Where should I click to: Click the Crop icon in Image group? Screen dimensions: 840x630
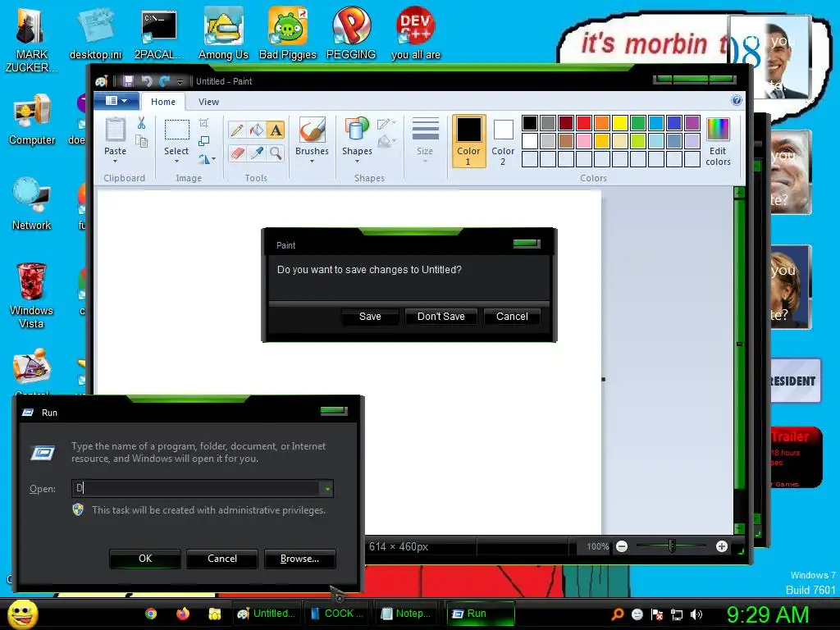pos(203,123)
